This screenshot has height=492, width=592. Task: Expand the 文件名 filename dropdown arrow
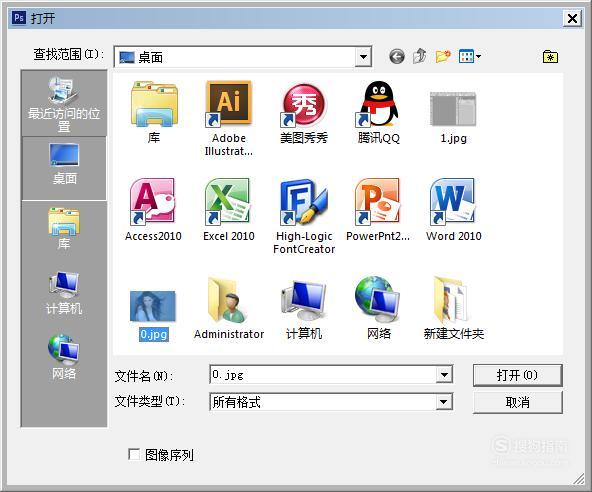pyautogui.click(x=444, y=375)
